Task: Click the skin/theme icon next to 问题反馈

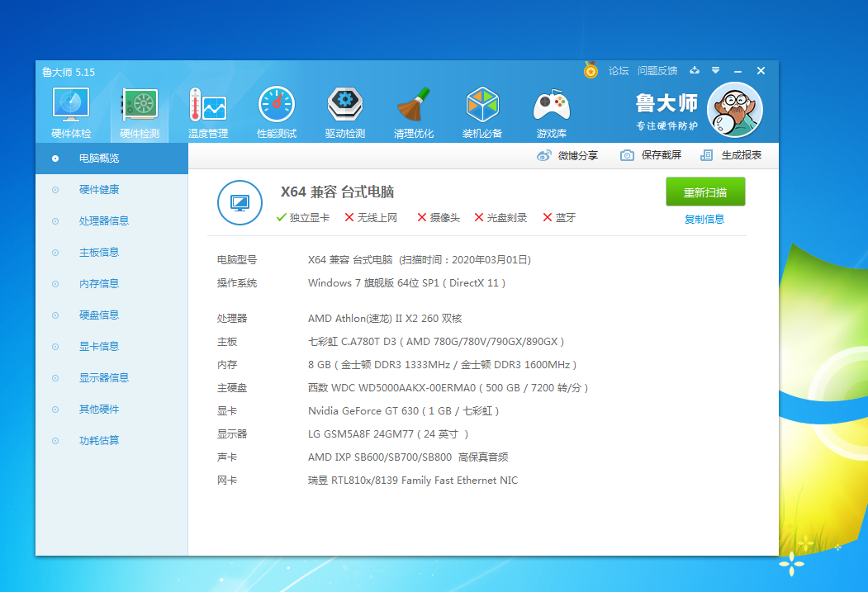Action: pyautogui.click(x=695, y=70)
